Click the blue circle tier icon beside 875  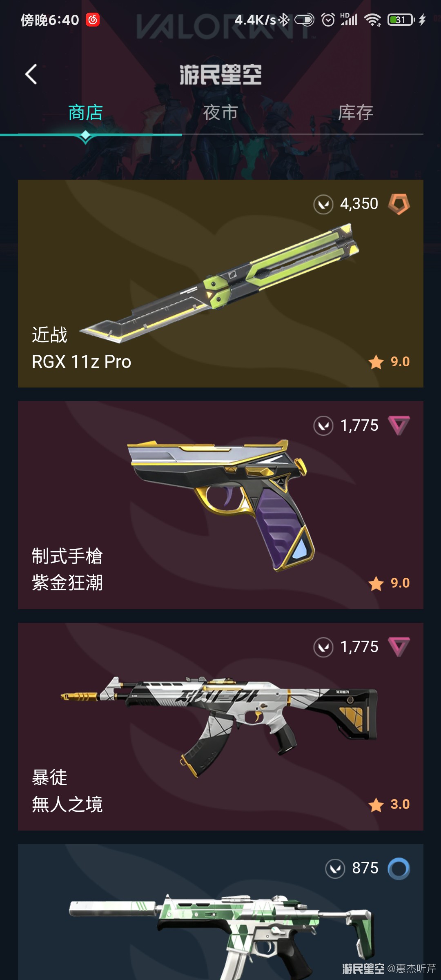(x=399, y=869)
